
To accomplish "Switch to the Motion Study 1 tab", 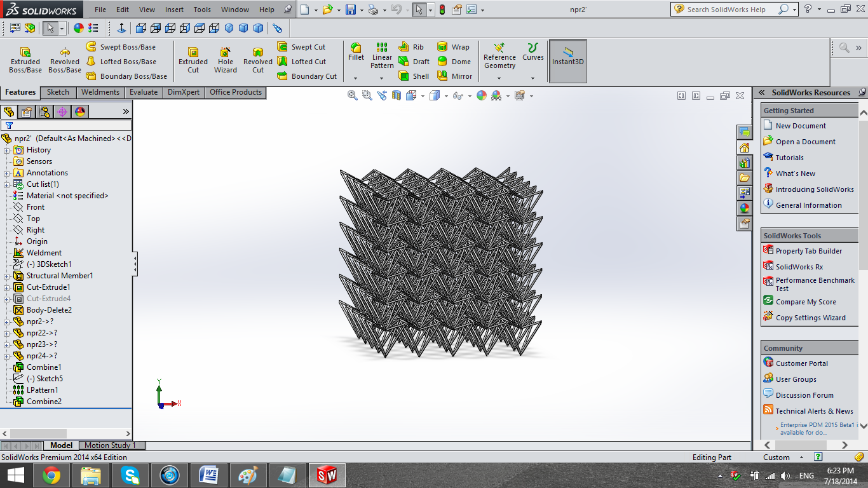I will click(x=110, y=445).
